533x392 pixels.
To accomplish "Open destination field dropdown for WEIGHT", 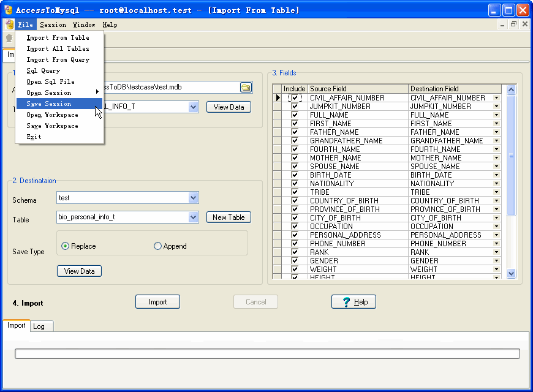I will point(497,269).
